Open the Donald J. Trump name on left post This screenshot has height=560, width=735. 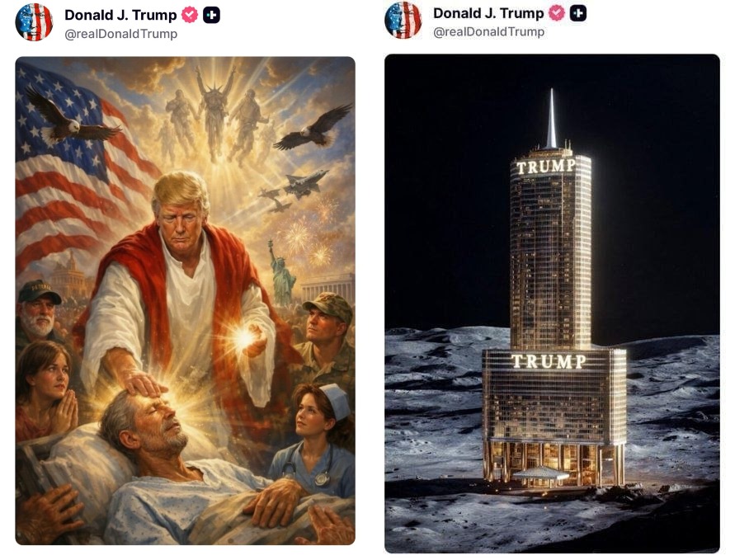(x=120, y=15)
